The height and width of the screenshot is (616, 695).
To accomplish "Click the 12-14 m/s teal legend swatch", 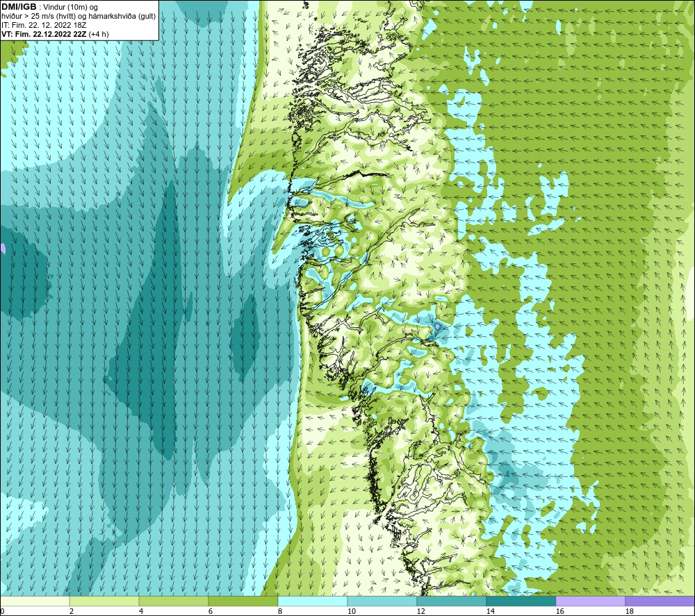I will 451,601.
